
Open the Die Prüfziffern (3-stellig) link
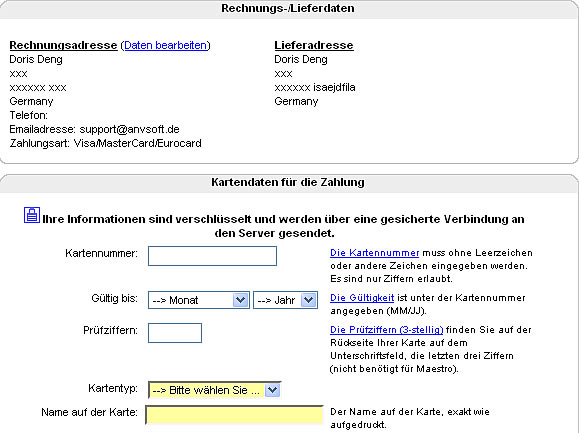[386, 330]
